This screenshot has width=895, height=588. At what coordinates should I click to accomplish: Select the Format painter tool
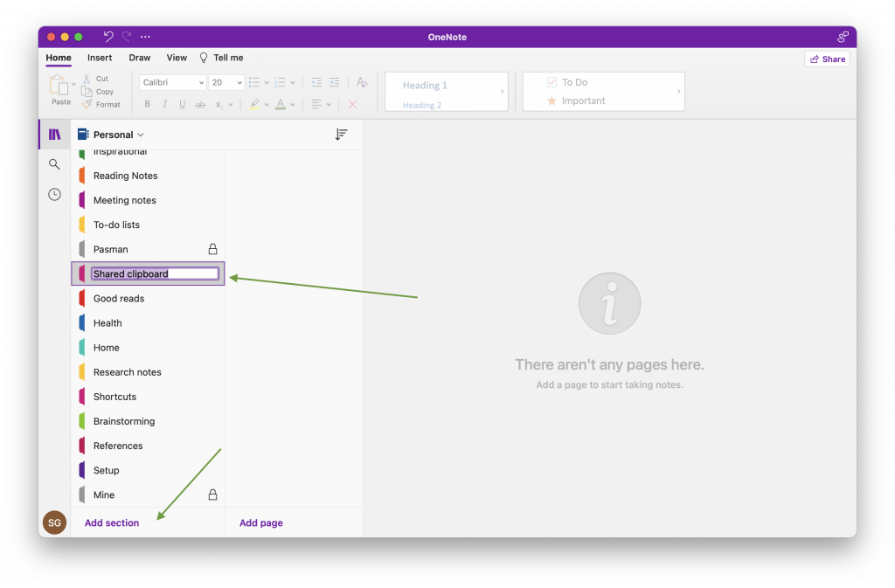pyautogui.click(x=87, y=104)
